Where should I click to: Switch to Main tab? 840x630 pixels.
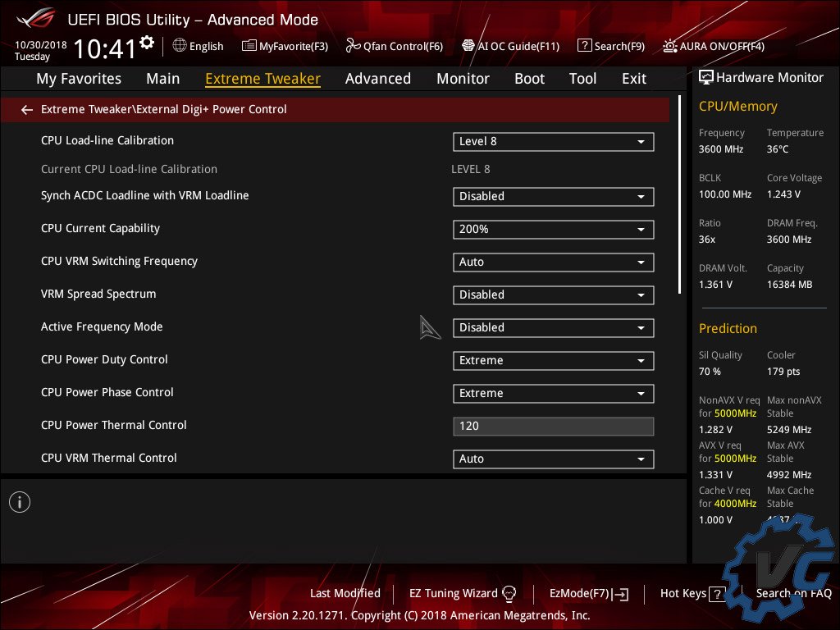[163, 79]
